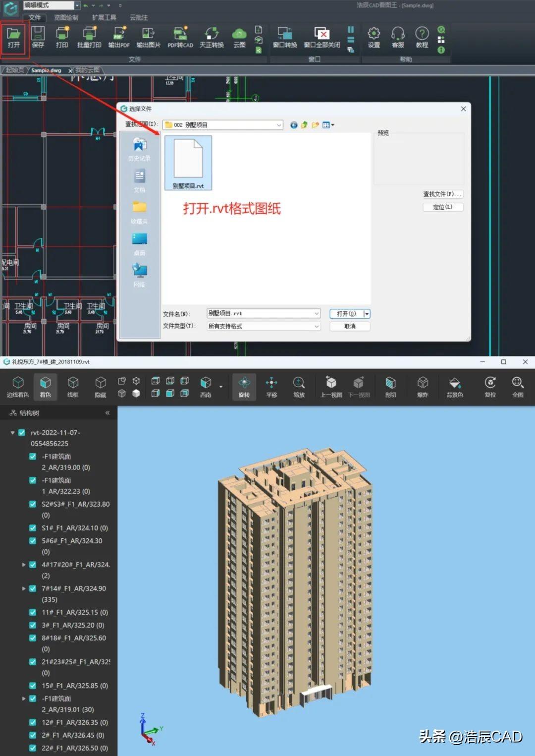Click the 打开 (Open) ribbon icon
Viewport: 535px width, 756px height.
13,37
